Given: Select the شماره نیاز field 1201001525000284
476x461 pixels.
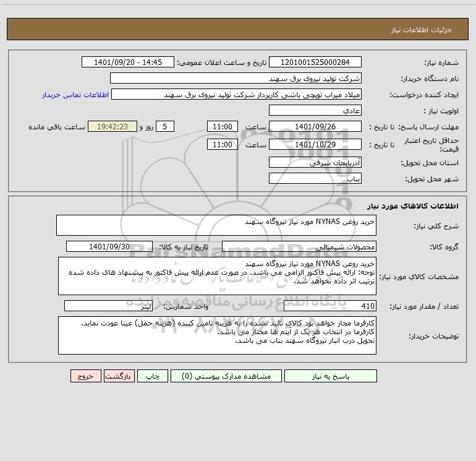Looking at the screenshot, I should pos(315,62).
